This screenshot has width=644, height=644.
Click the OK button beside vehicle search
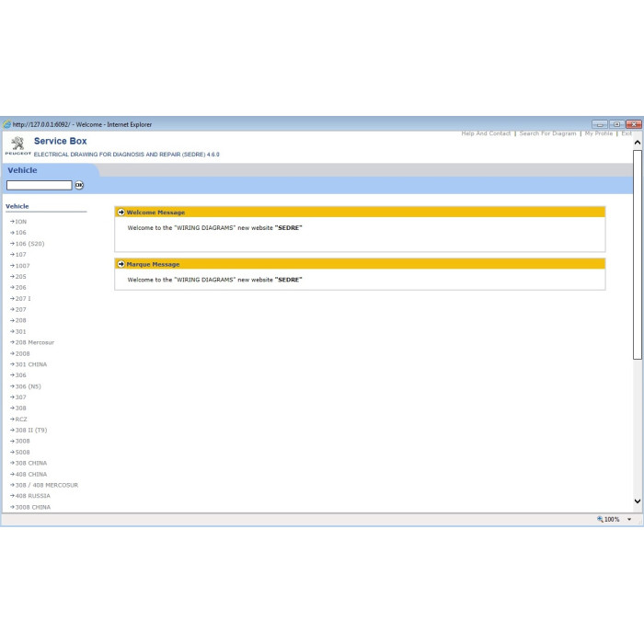79,185
